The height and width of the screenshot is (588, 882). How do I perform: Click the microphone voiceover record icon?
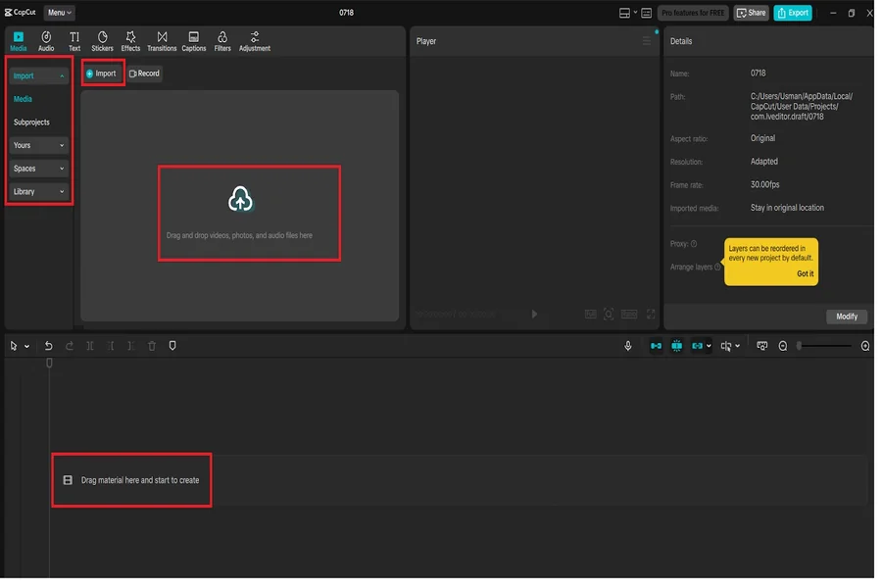point(628,346)
